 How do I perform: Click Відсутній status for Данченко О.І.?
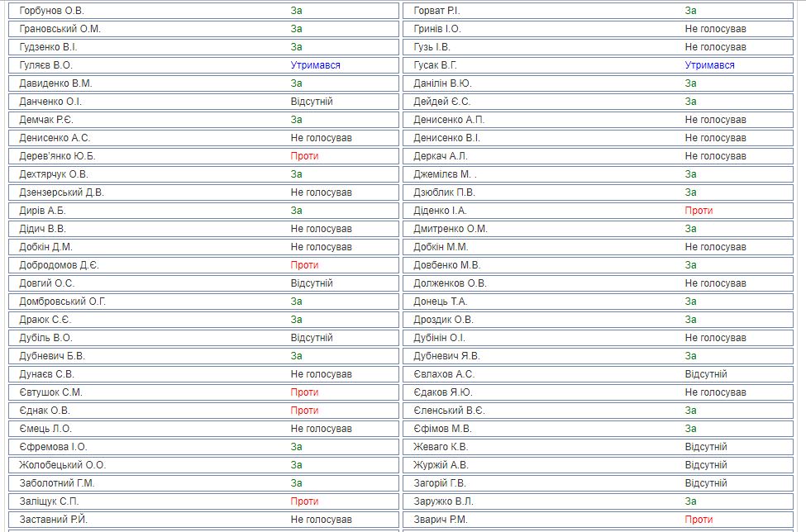point(311,102)
